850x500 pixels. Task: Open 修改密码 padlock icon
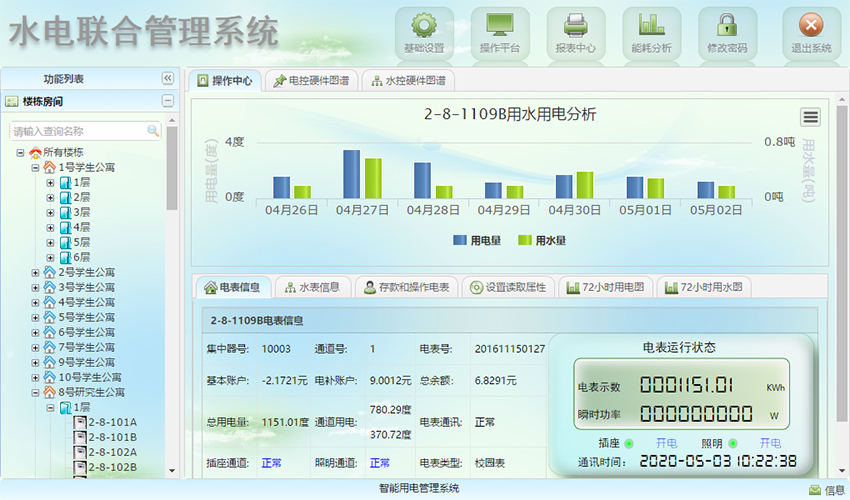click(x=727, y=25)
